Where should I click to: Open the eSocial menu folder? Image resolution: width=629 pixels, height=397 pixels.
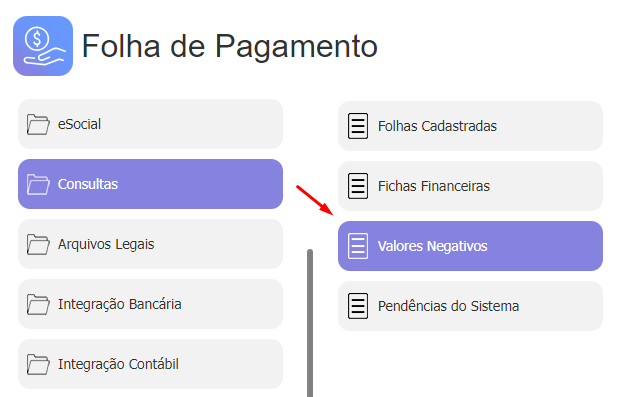click(150, 124)
